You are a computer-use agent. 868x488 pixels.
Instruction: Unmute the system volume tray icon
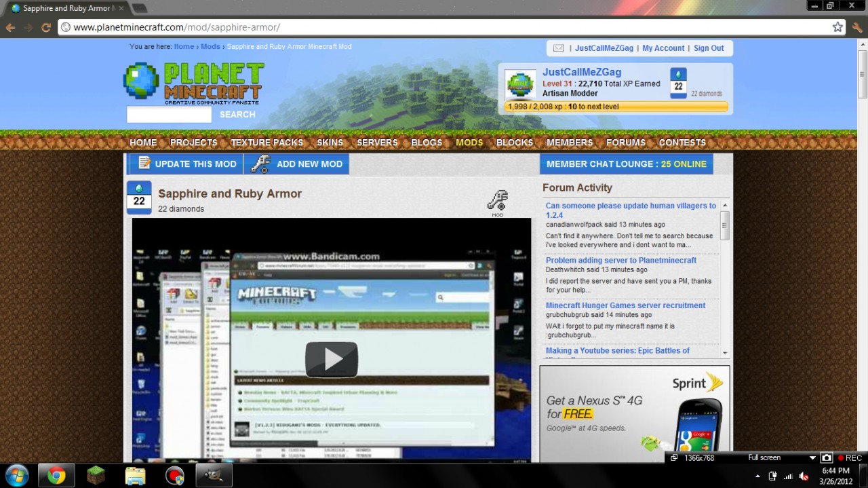tap(804, 476)
